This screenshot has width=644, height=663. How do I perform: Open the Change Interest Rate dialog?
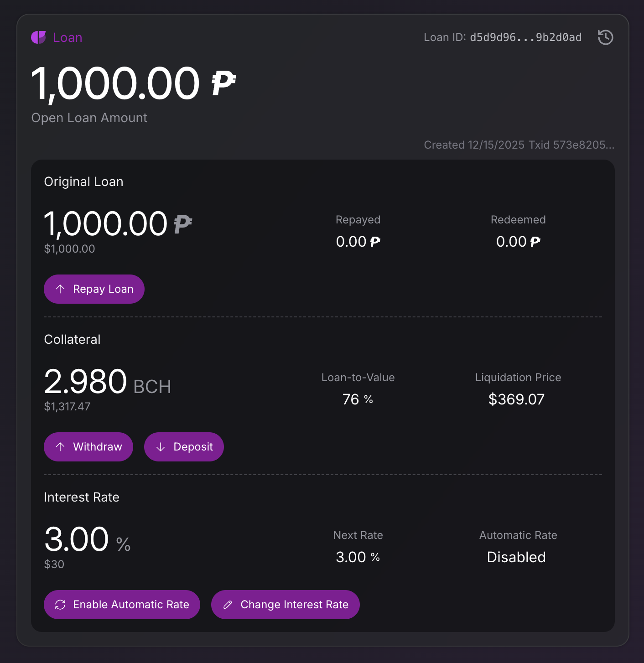pyautogui.click(x=285, y=605)
